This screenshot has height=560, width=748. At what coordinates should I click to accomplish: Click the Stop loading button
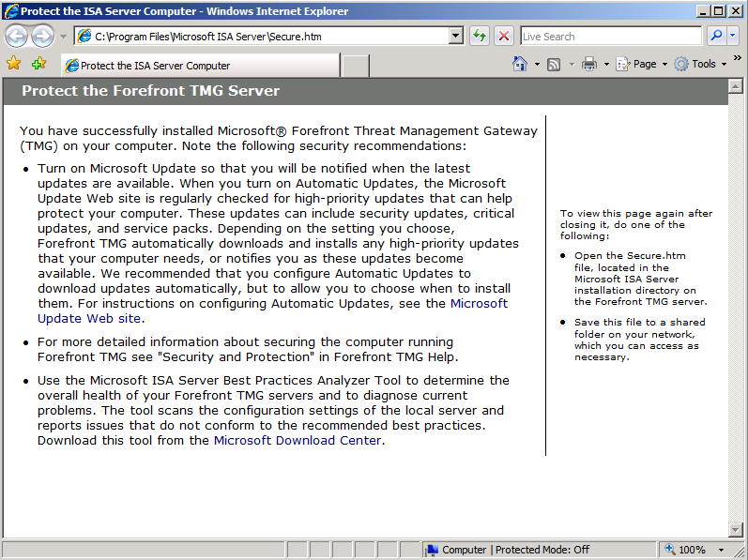(x=504, y=36)
